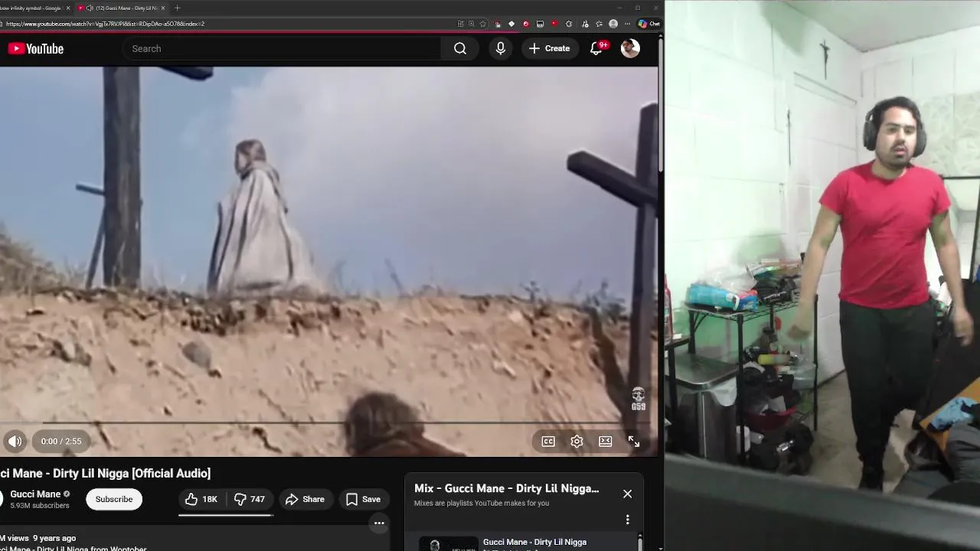Click the Mix playlist title heading
Viewport: 980px width, 551px height.
(507, 488)
